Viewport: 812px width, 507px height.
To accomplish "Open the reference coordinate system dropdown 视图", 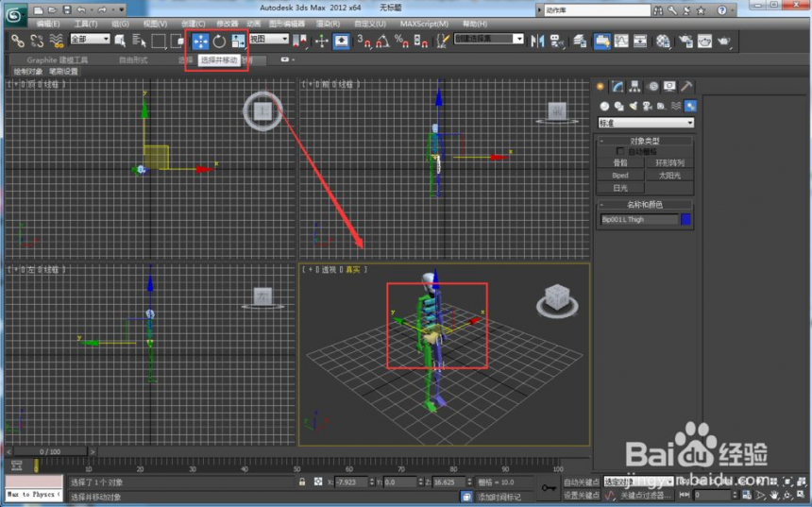I will 269,39.
